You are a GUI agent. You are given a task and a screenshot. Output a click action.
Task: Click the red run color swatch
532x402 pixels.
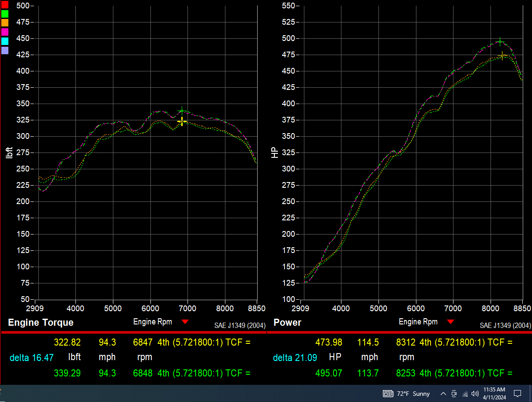click(5, 4)
